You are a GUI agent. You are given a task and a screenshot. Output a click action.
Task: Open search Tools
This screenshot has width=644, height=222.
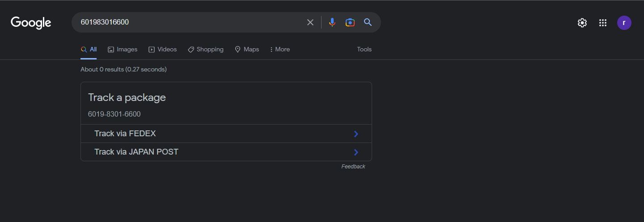coord(364,50)
